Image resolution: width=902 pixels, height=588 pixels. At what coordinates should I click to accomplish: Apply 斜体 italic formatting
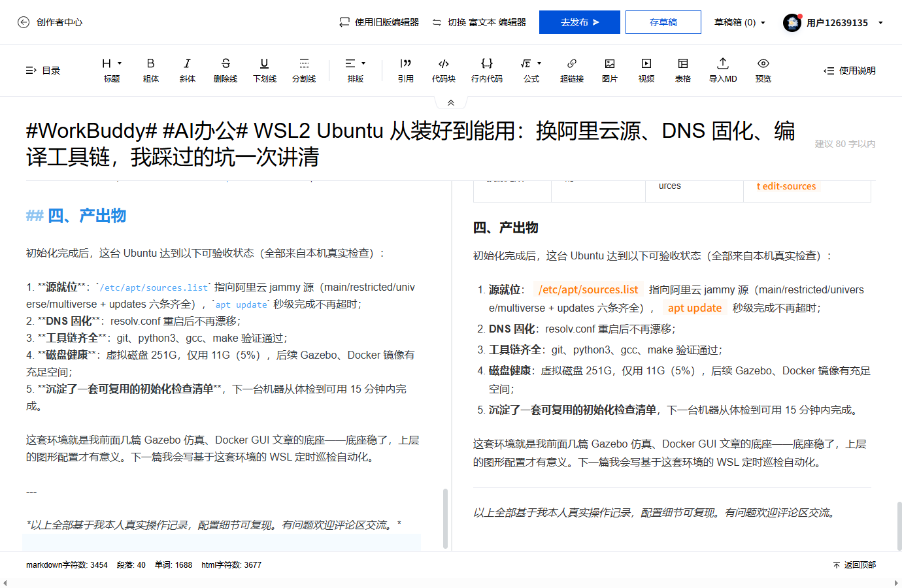[188, 70]
